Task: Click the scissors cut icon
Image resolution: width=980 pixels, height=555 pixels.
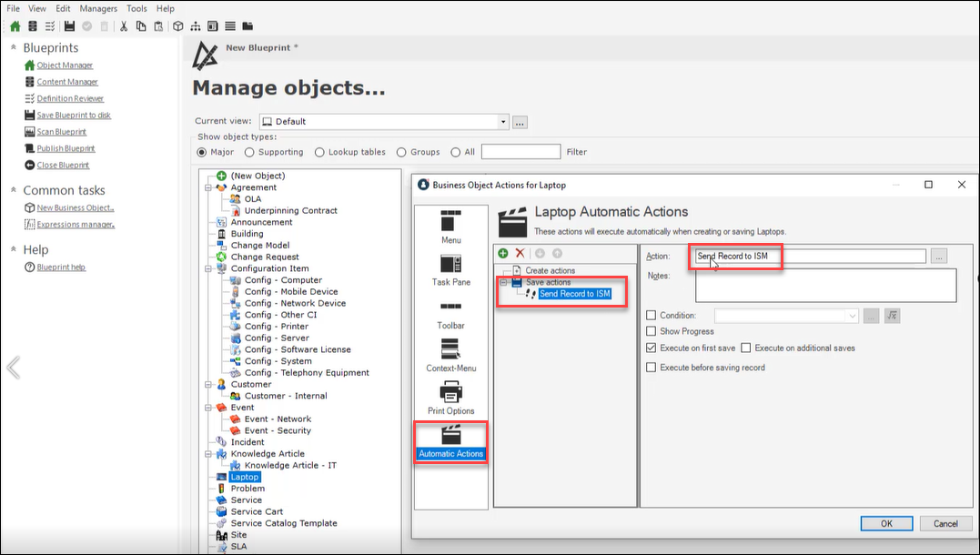Action: click(124, 25)
